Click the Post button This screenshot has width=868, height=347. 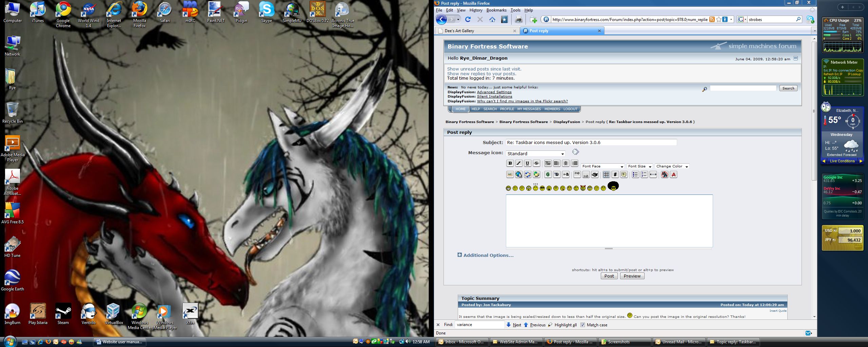point(609,276)
